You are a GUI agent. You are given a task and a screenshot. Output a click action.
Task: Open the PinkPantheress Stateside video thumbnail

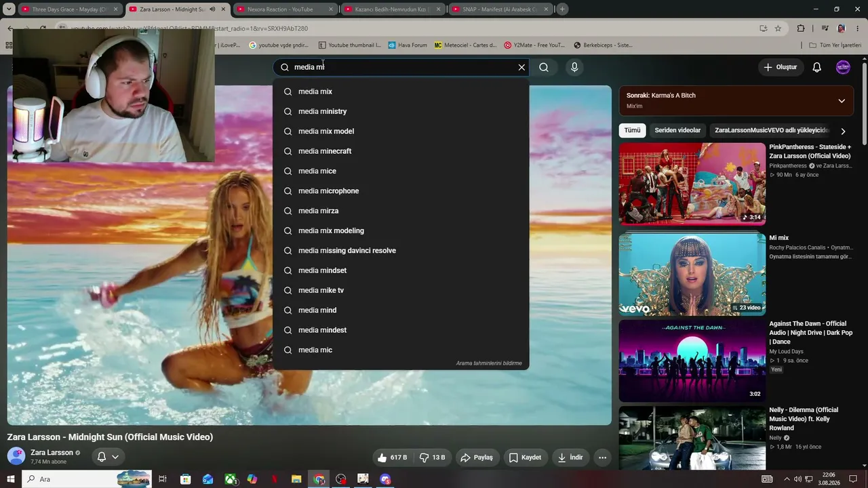692,184
